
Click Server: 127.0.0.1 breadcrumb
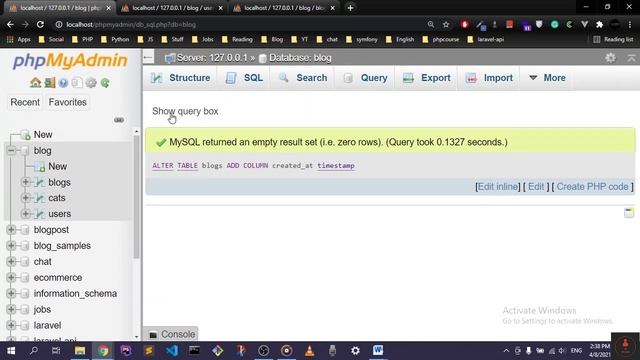(211, 58)
